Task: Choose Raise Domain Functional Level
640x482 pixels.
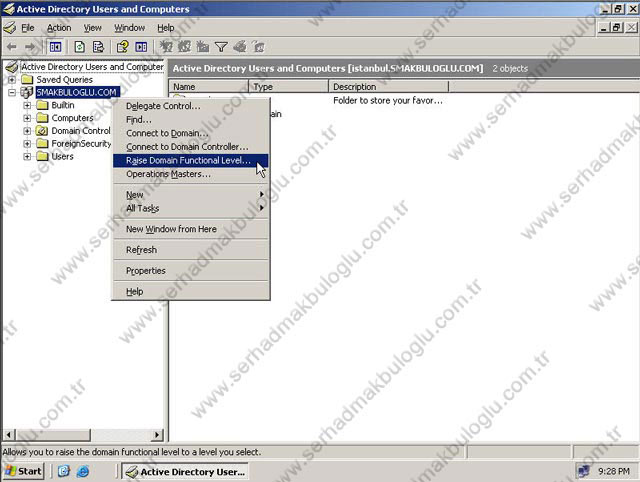Action: 191,160
